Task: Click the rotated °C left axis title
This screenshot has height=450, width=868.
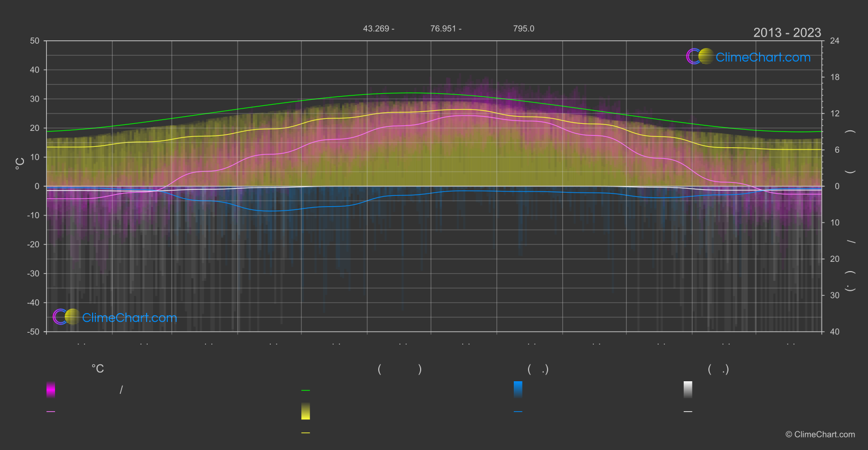Action: 20,164
